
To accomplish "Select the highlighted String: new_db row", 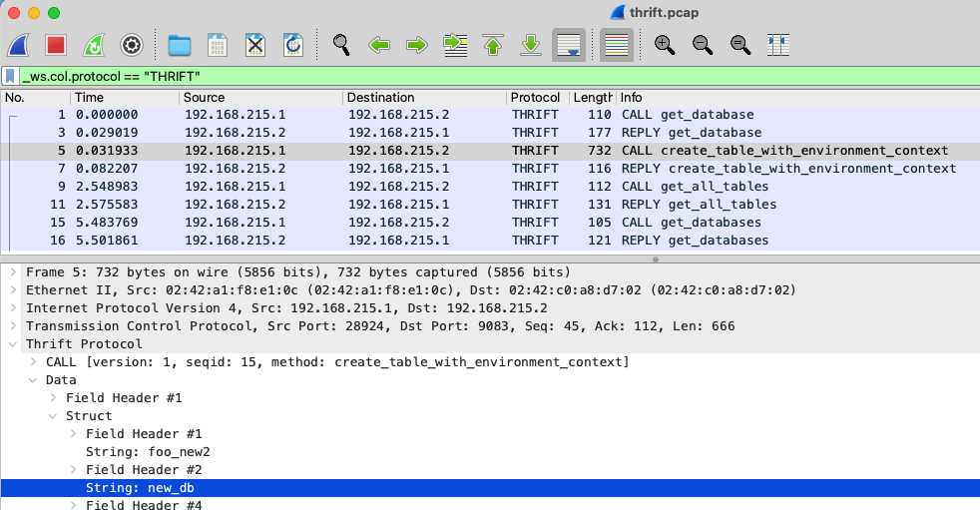I will pyautogui.click(x=490, y=488).
